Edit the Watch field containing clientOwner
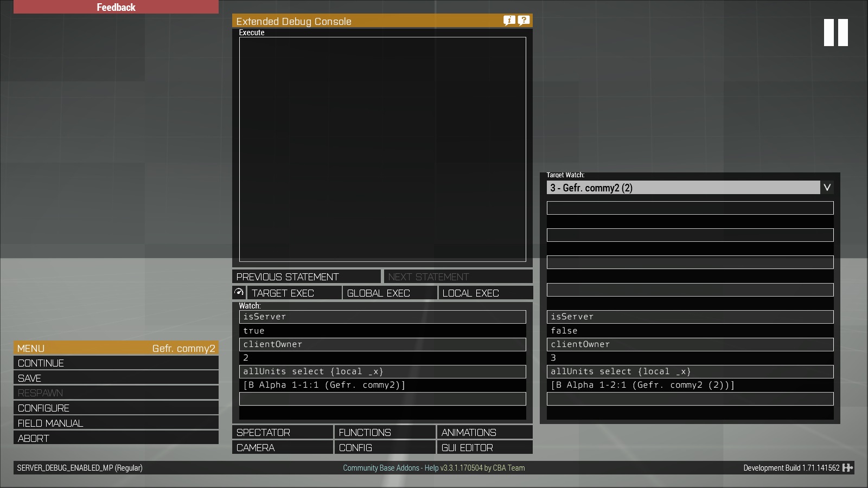The image size is (868, 488). [x=382, y=344]
